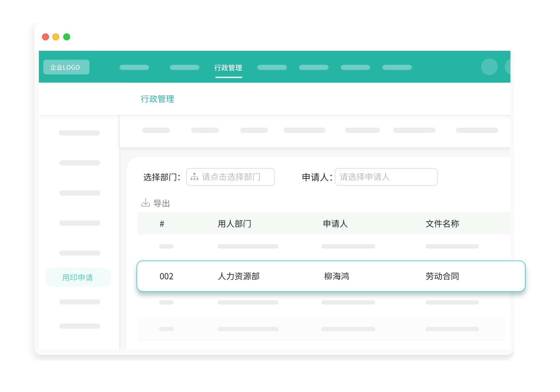Image resolution: width=560 pixels, height=392 pixels.
Task: Select 用印申请 in the sidebar
Action: coord(78,278)
